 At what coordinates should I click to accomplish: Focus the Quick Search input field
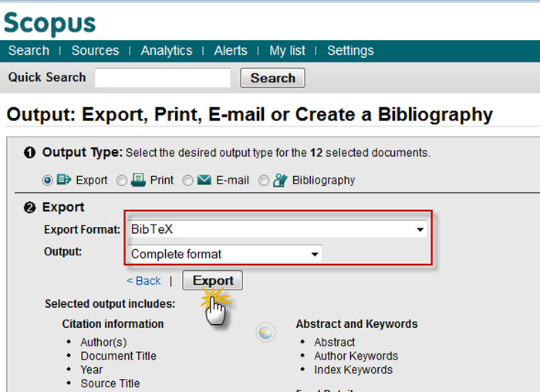point(163,77)
